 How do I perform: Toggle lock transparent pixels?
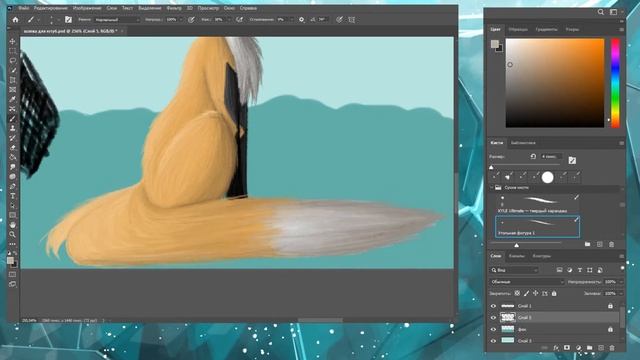[x=517, y=293]
